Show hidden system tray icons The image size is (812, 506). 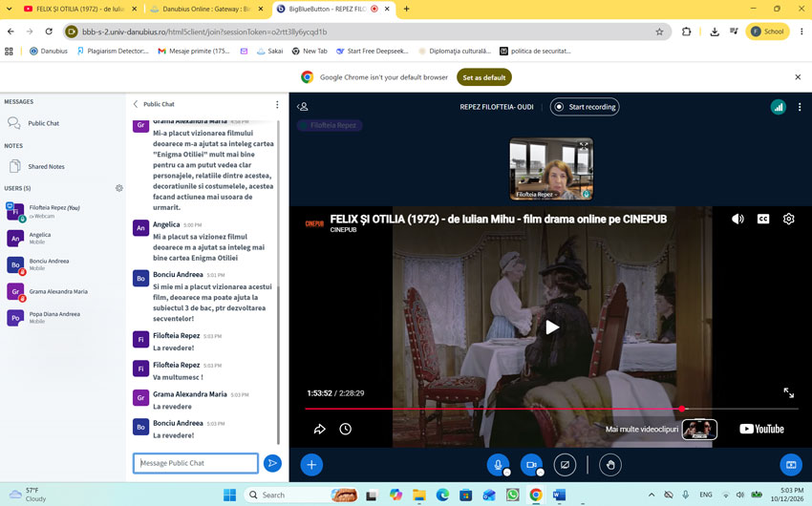651,495
